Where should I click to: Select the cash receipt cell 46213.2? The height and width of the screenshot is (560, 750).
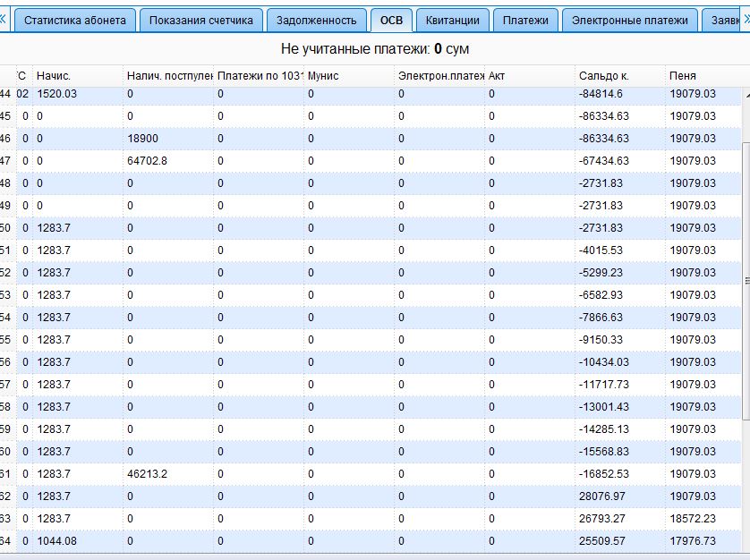tap(147, 474)
